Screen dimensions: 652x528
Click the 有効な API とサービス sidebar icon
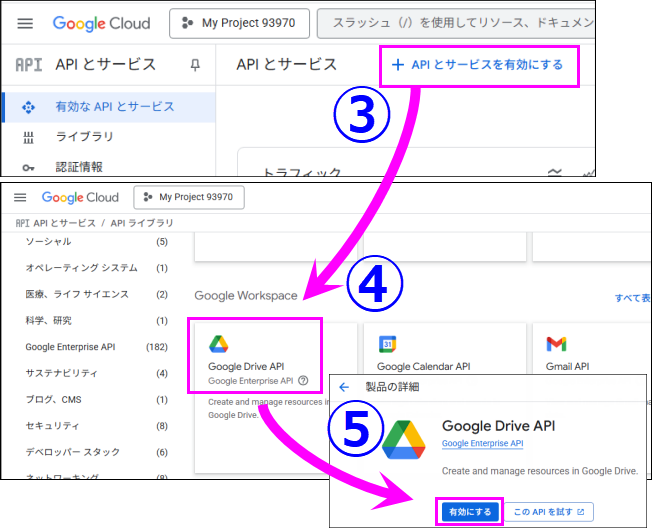tap(28, 107)
